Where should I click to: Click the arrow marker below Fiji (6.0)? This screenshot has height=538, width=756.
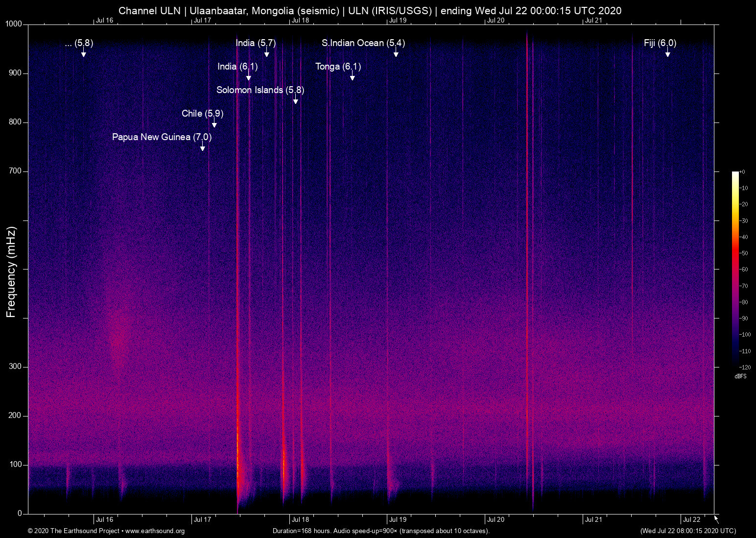[x=667, y=54]
